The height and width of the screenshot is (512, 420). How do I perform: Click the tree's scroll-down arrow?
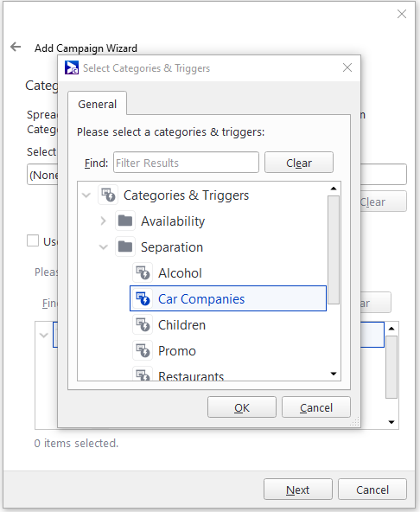click(x=334, y=374)
